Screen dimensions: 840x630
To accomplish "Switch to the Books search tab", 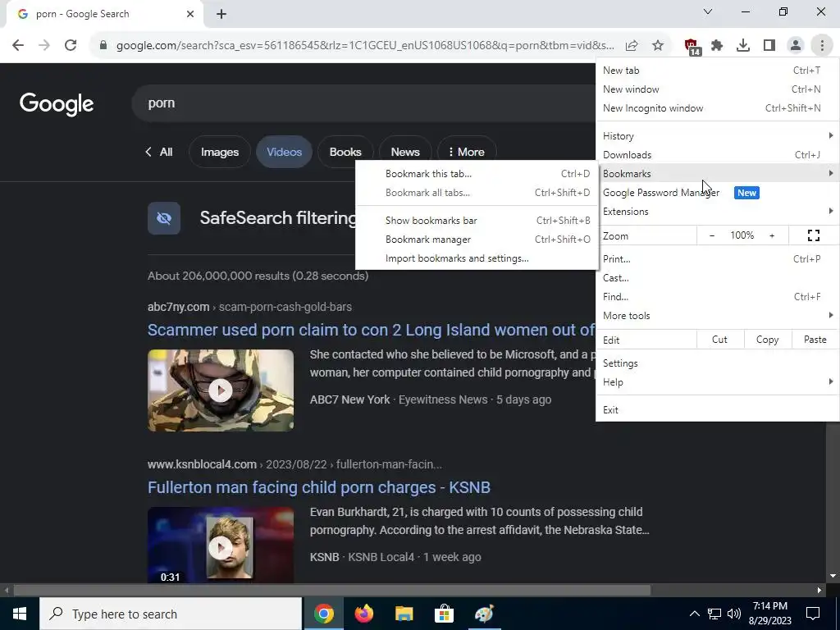I will [345, 152].
